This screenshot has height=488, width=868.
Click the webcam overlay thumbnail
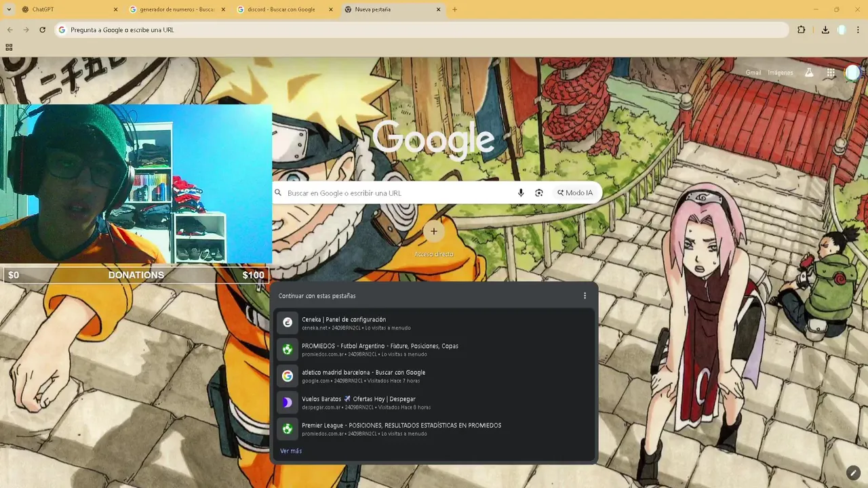[136, 184]
